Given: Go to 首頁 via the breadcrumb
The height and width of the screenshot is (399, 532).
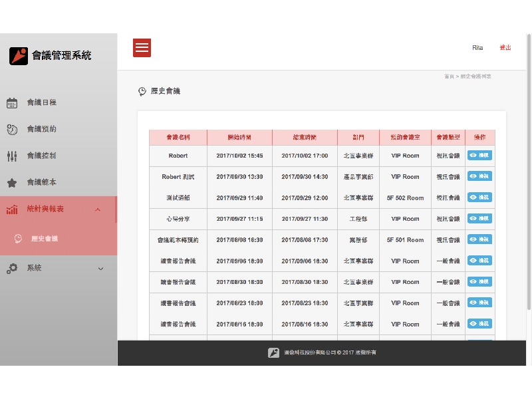Looking at the screenshot, I should (x=449, y=76).
